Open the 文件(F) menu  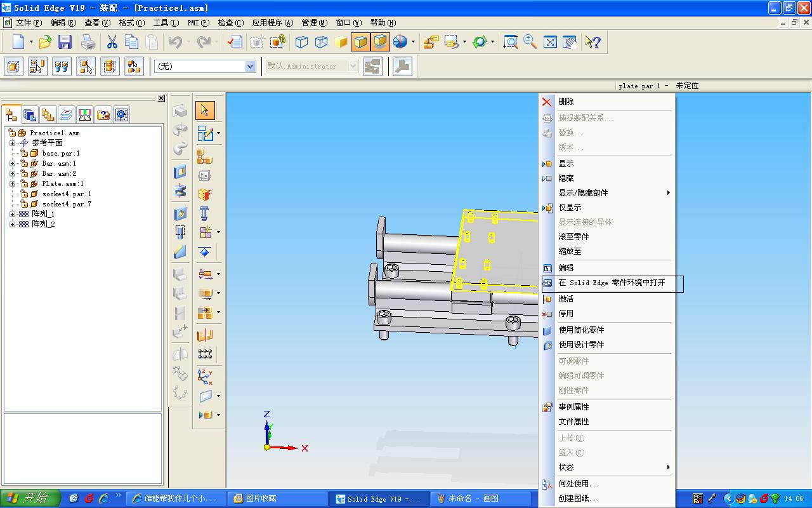click(x=29, y=23)
